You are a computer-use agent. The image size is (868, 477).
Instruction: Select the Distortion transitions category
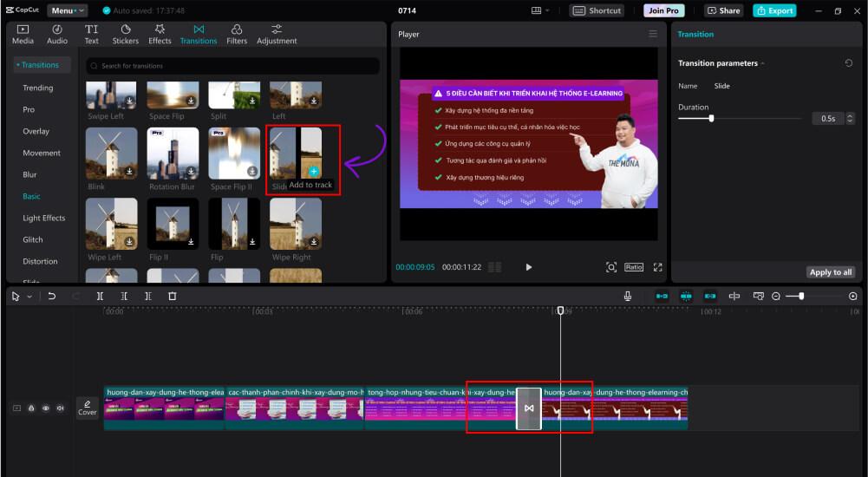point(40,261)
